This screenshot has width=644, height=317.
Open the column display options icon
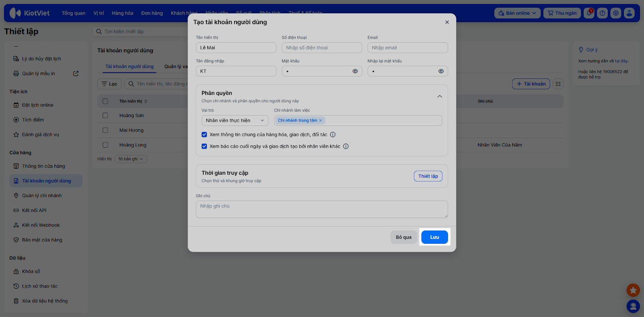pyautogui.click(x=558, y=84)
